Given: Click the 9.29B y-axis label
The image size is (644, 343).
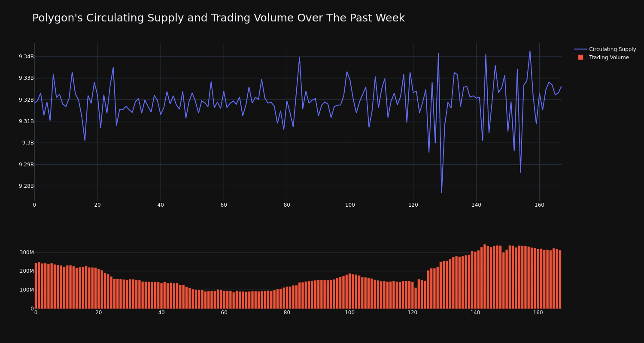Looking at the screenshot, I should click(26, 165).
